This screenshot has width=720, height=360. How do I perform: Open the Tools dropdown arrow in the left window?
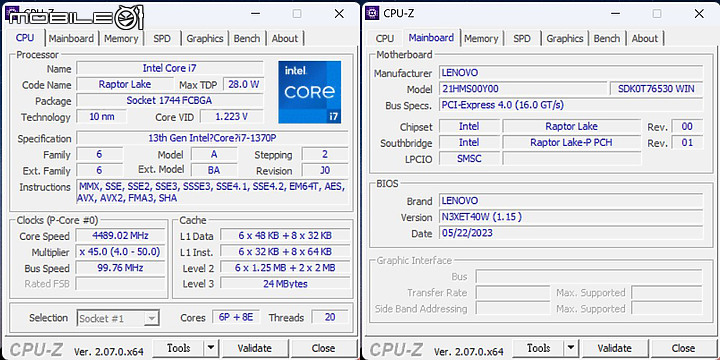pos(211,349)
